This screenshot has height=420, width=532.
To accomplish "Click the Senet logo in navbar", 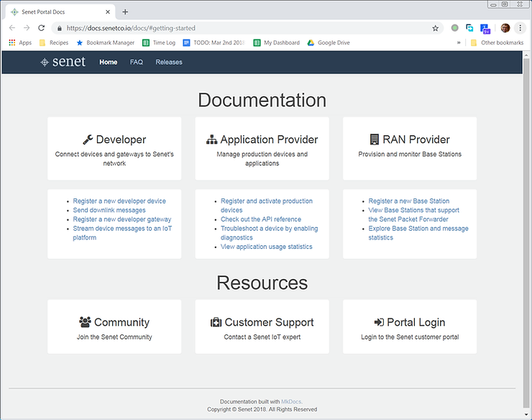I will (63, 62).
